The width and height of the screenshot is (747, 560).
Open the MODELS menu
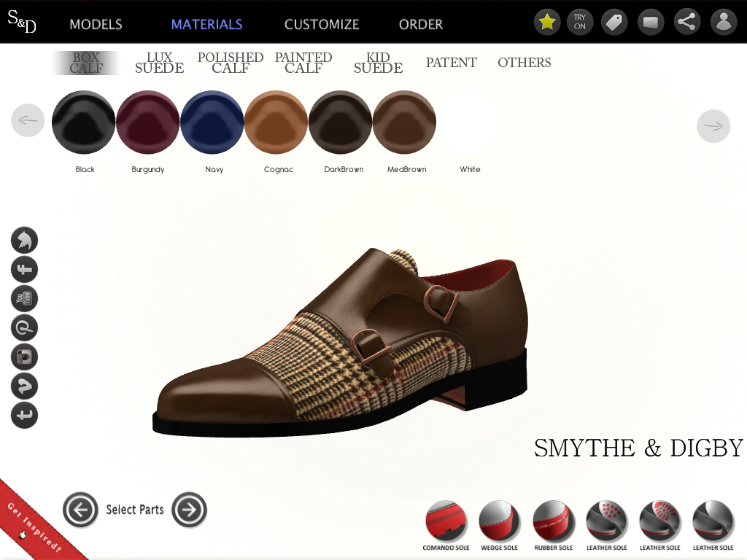pyautogui.click(x=96, y=24)
